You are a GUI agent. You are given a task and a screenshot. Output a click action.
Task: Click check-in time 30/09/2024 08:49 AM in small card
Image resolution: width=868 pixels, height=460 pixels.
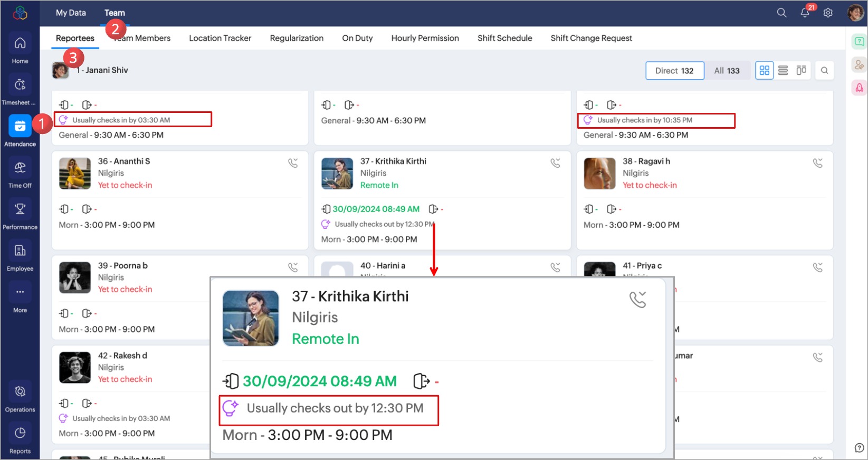[x=376, y=209]
